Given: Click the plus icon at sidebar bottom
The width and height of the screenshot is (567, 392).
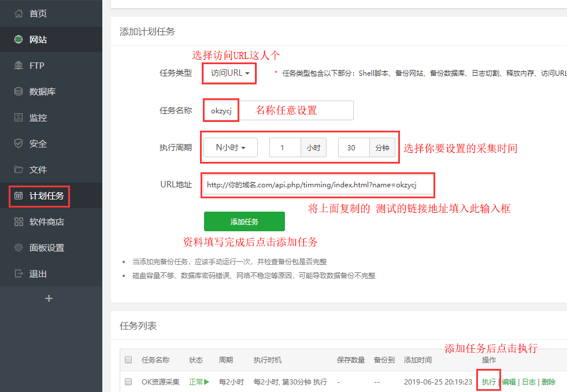Looking at the screenshot, I should tap(49, 298).
